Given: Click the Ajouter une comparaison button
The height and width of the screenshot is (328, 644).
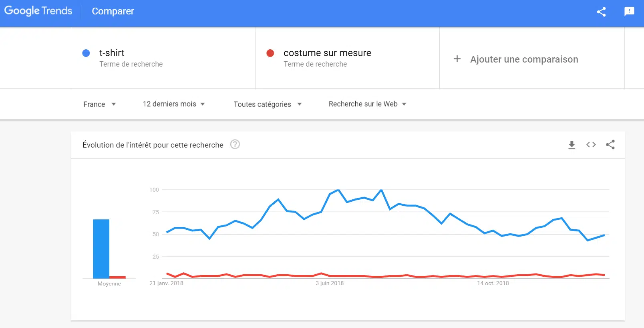Looking at the screenshot, I should (x=524, y=59).
